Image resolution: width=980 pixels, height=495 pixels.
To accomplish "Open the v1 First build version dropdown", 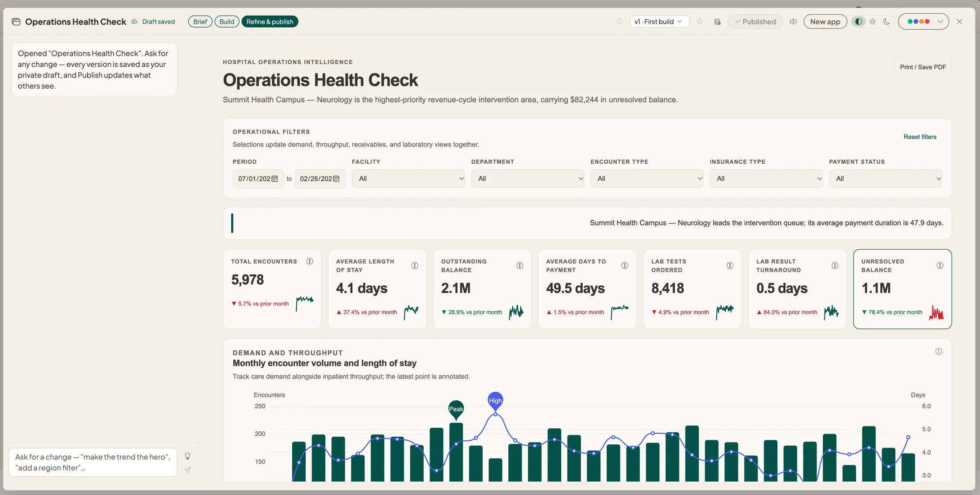I will 659,21.
